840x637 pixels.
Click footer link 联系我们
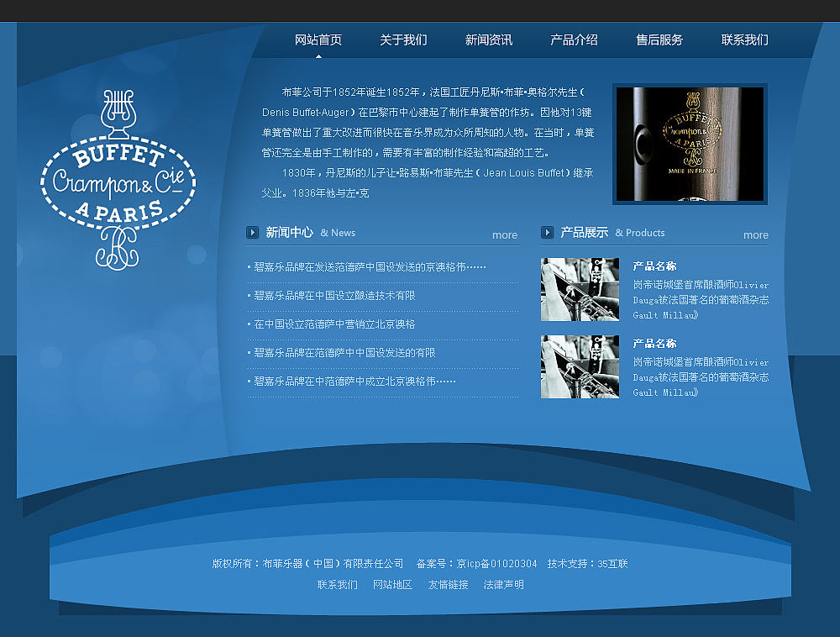coord(338,585)
